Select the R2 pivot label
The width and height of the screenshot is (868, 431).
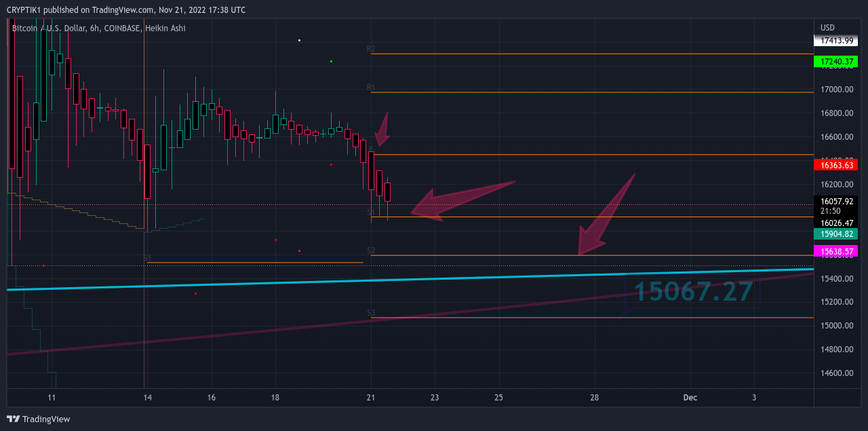371,49
